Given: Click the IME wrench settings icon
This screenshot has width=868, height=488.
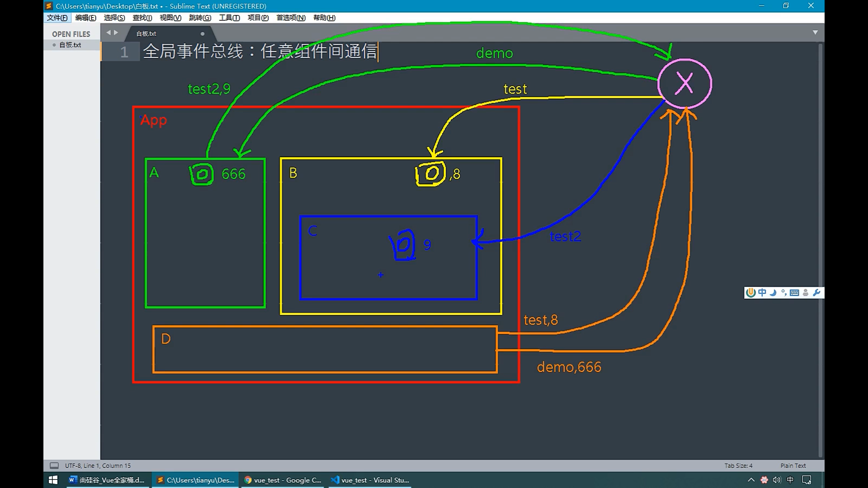Looking at the screenshot, I should tap(816, 293).
